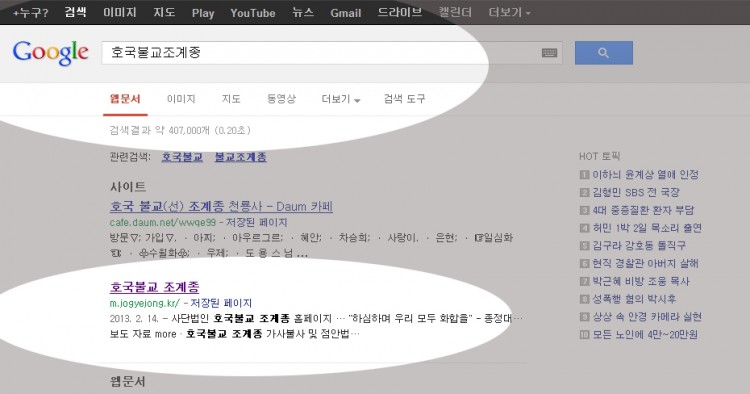Click related search 호국불교
The height and width of the screenshot is (394, 750).
point(182,157)
